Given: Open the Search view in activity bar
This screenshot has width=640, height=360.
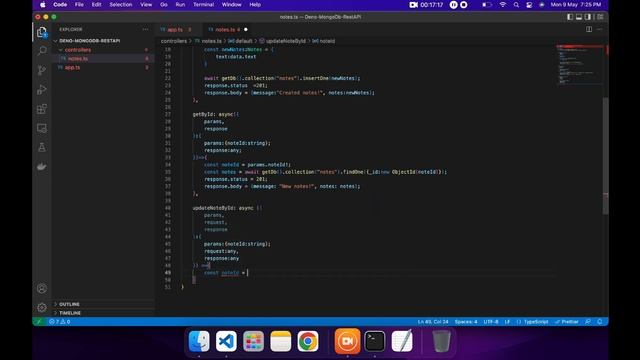Looking at the screenshot, I should [x=42, y=51].
